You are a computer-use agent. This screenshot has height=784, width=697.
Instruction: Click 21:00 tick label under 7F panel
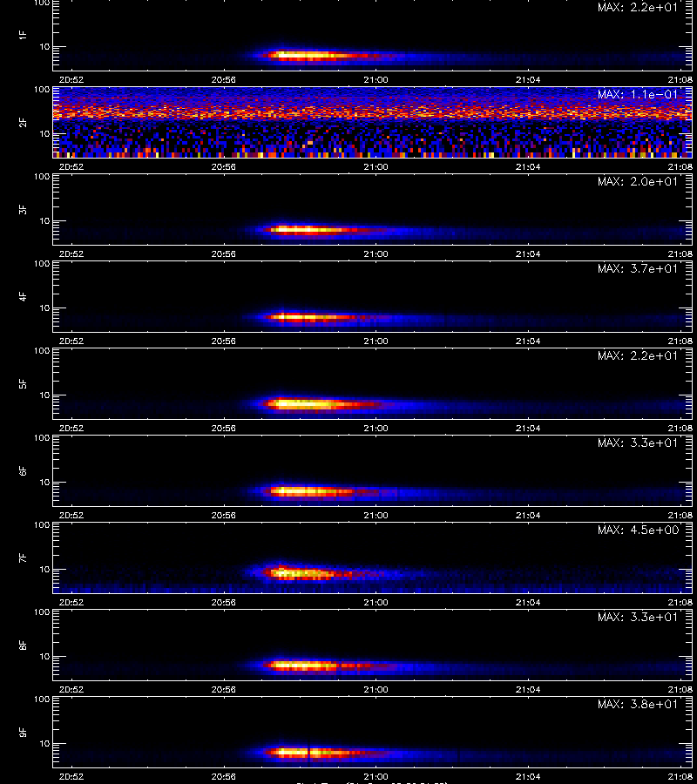(x=376, y=603)
